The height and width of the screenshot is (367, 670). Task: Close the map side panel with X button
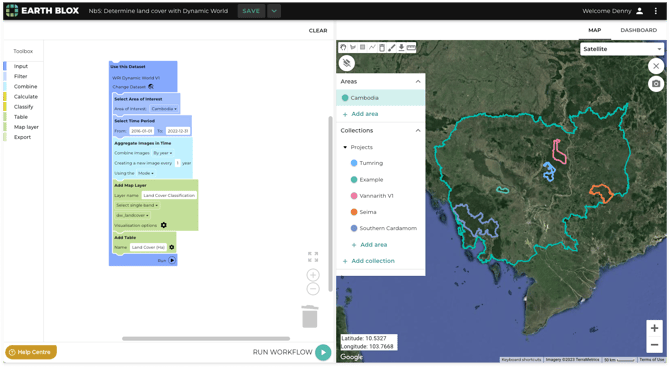(656, 66)
